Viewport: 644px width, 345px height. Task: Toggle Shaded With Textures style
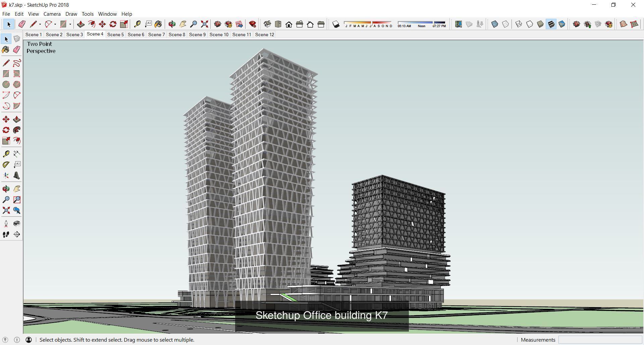551,24
